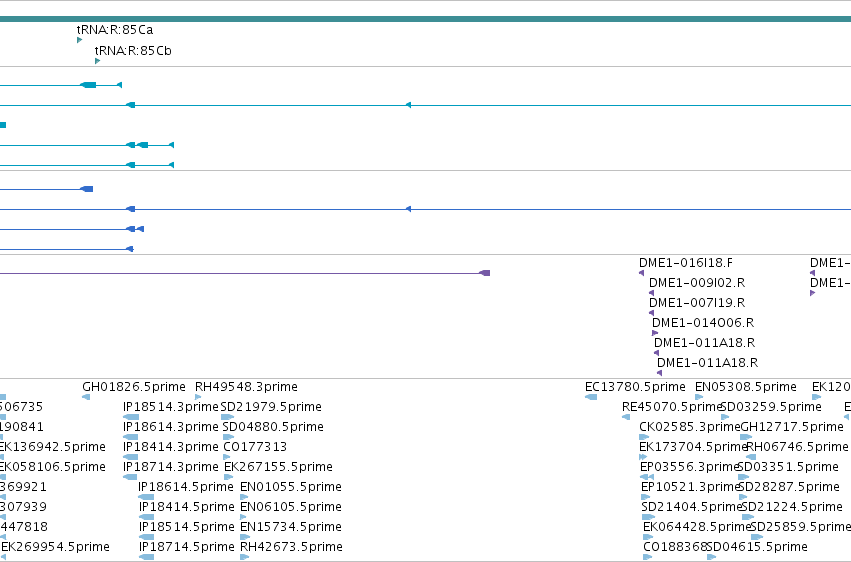Click the IP18514.5prime label
Screen dimensions: 851x562
click(x=187, y=527)
